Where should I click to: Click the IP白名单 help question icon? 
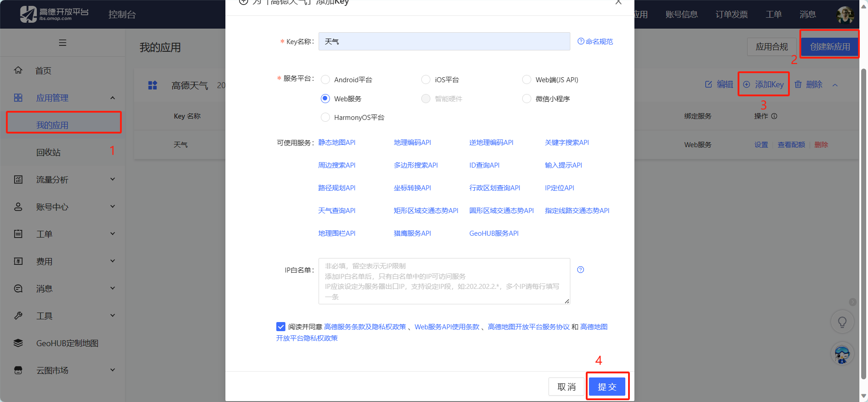pos(580,270)
